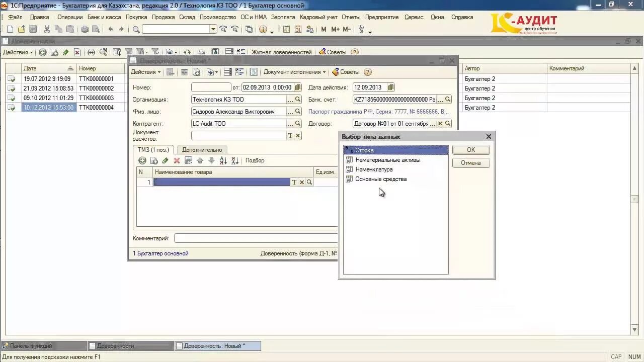Click ellipsis select button for Банк. счет
The height and width of the screenshot is (362, 644).
pos(440,100)
